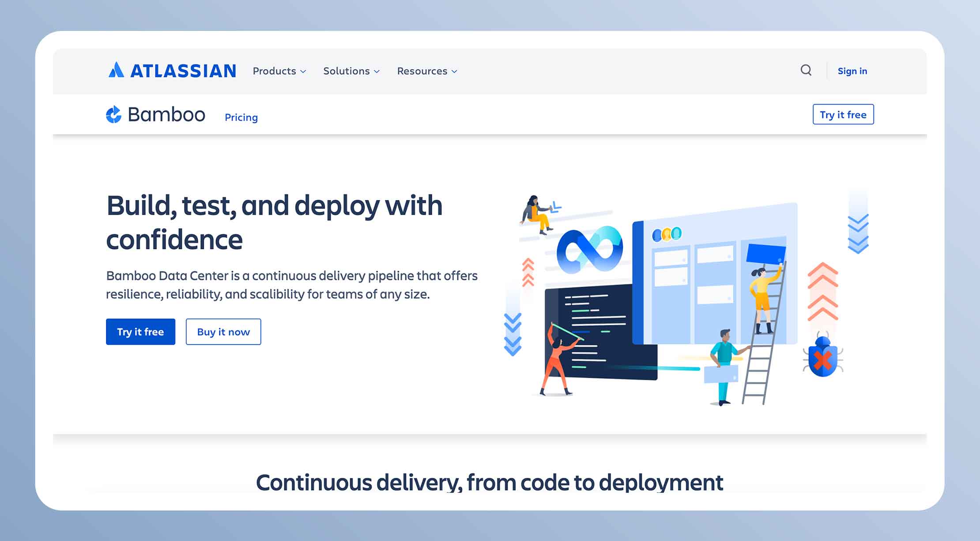
Task: Click the solid blue Try it free button
Action: click(x=140, y=332)
